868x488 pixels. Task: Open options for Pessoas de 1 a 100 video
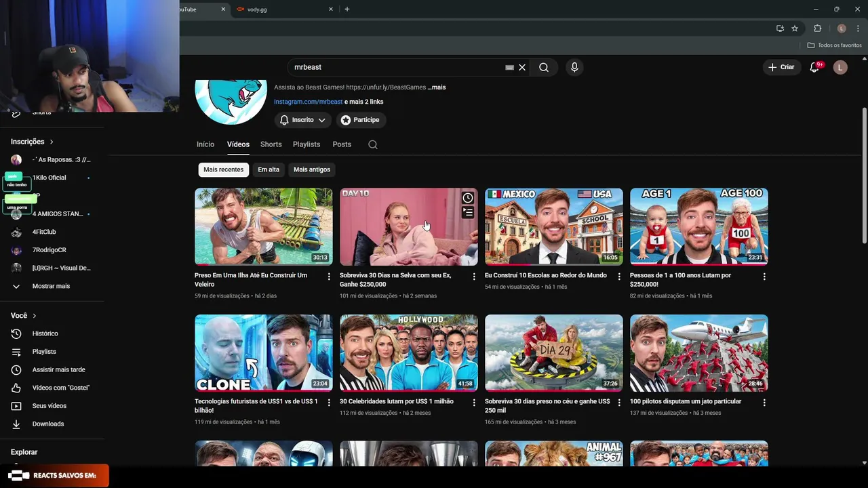click(764, 277)
